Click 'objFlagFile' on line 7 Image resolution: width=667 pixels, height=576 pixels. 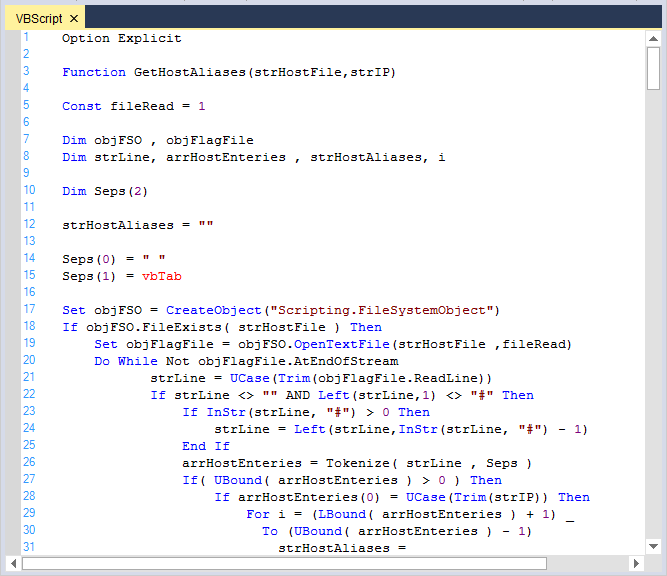[210, 140]
